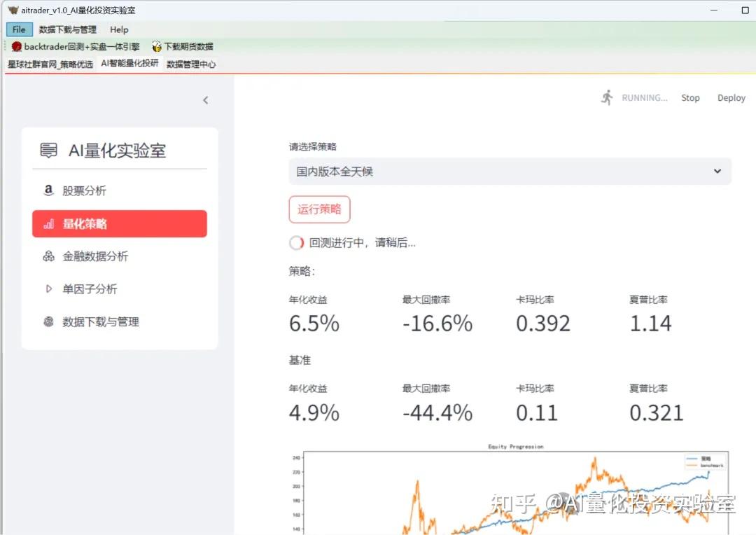Screen dimensions: 756x535
Task: Open the Help menu
Action: pyautogui.click(x=118, y=29)
